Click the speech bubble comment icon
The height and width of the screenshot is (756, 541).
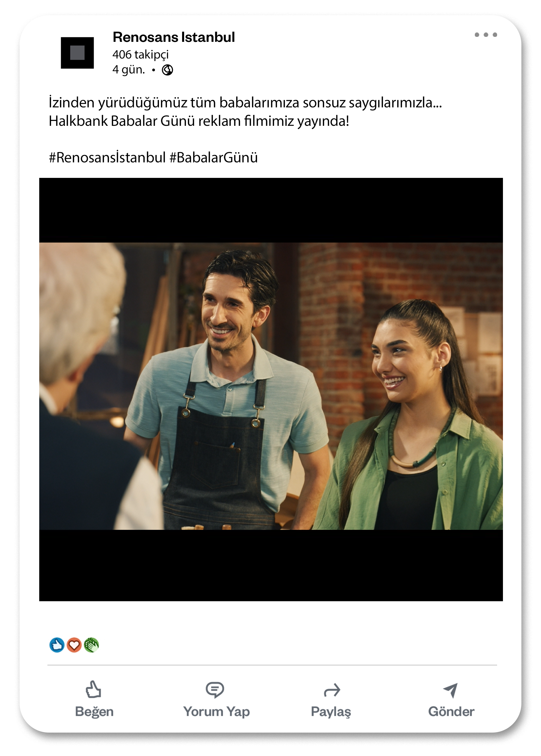click(x=215, y=690)
